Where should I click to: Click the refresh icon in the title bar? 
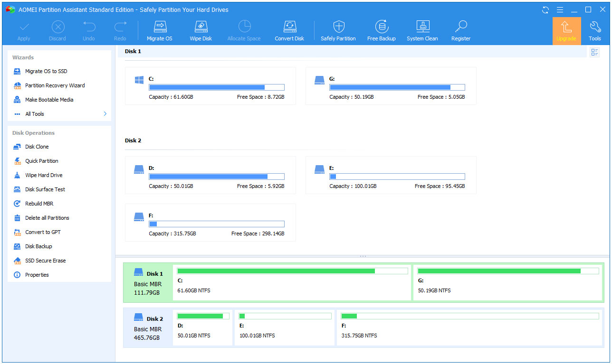click(x=546, y=9)
